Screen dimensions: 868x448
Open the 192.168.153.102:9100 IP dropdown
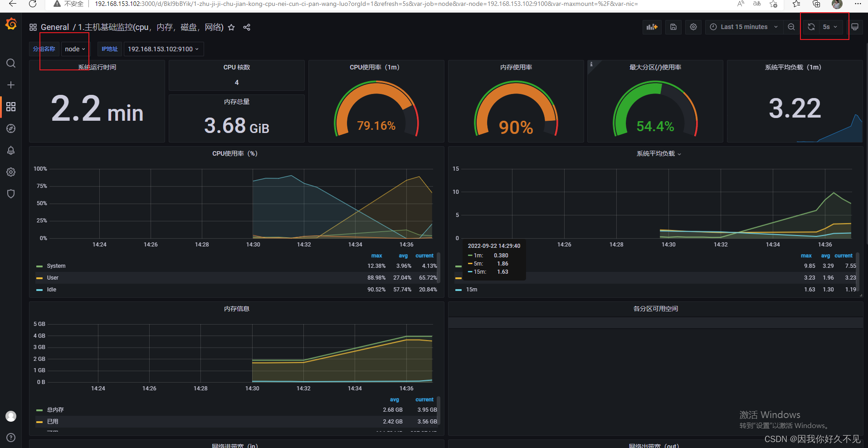(164, 49)
